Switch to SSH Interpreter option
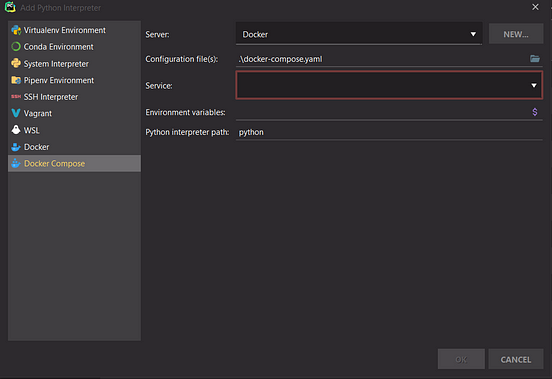Image resolution: width=552 pixels, height=379 pixels. [x=74, y=97]
